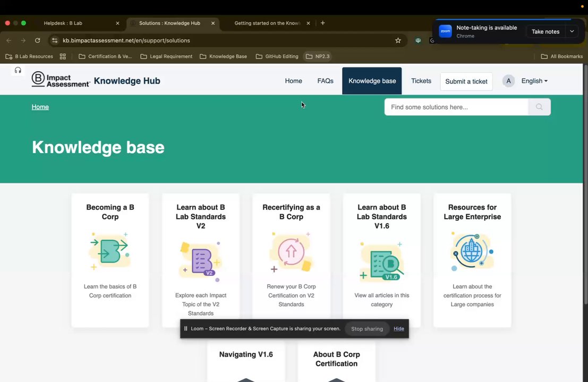The width and height of the screenshot is (588, 382).
Task: Open the All Bookmarks folder
Action: [562, 57]
